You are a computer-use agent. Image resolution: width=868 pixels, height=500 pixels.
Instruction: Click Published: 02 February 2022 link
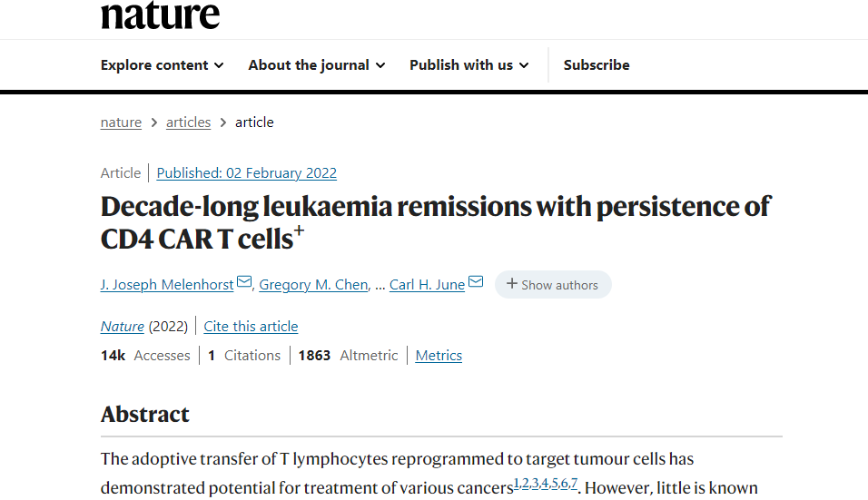point(246,173)
